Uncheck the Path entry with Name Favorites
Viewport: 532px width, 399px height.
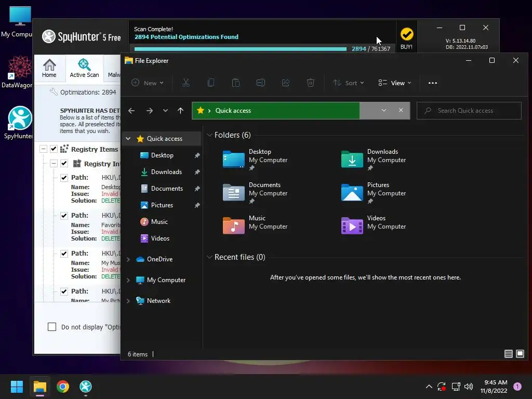[64, 216]
